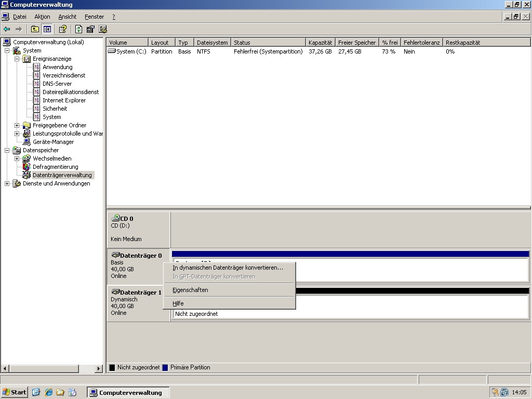Click the Up one level folder icon
Image resolution: width=532 pixels, height=399 pixels.
point(35,29)
